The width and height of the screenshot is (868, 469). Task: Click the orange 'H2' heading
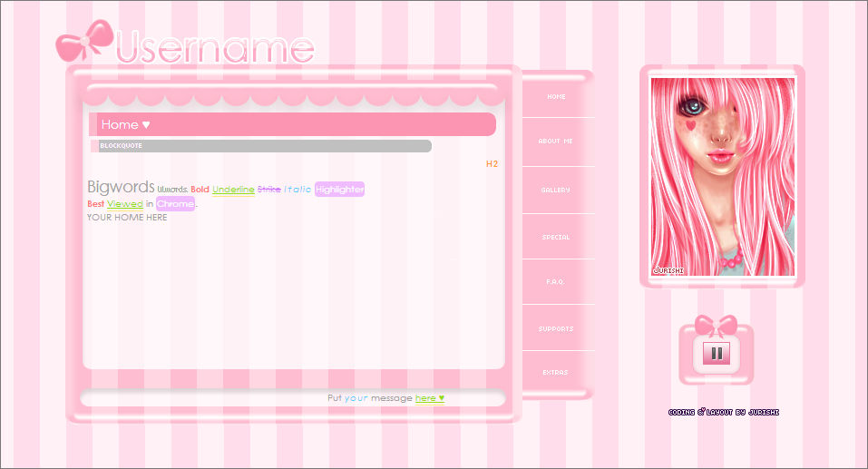click(493, 164)
